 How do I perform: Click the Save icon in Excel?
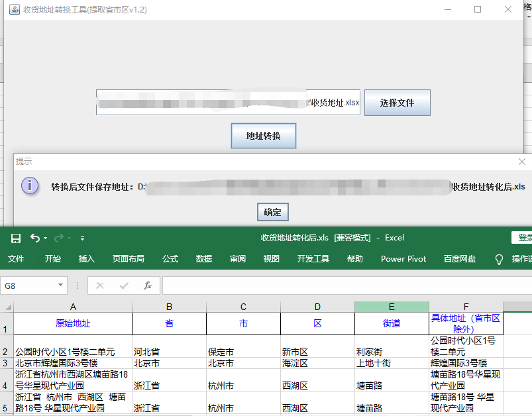(x=16, y=238)
